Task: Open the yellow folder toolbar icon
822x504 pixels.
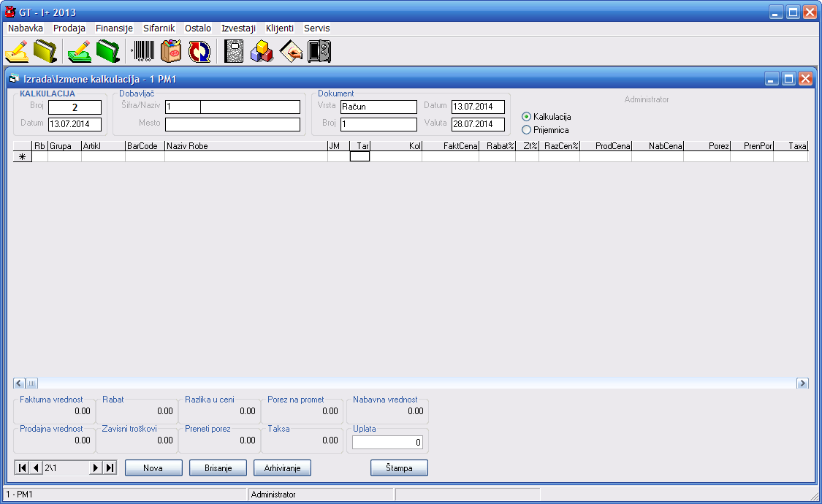Action: [x=45, y=51]
